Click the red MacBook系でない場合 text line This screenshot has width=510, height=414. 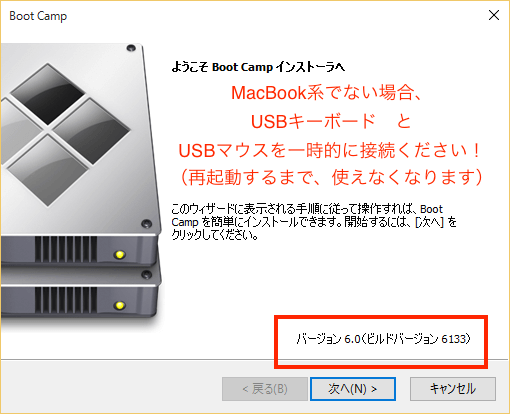(328, 93)
